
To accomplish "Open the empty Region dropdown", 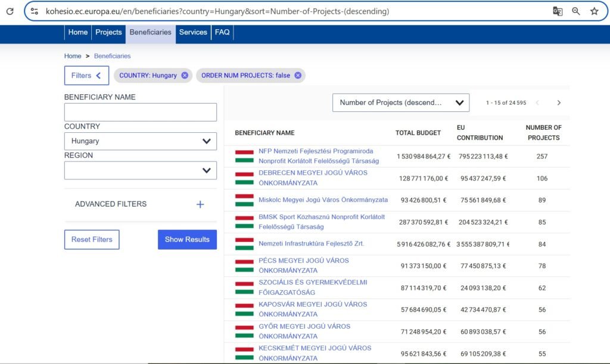I will coord(141,170).
